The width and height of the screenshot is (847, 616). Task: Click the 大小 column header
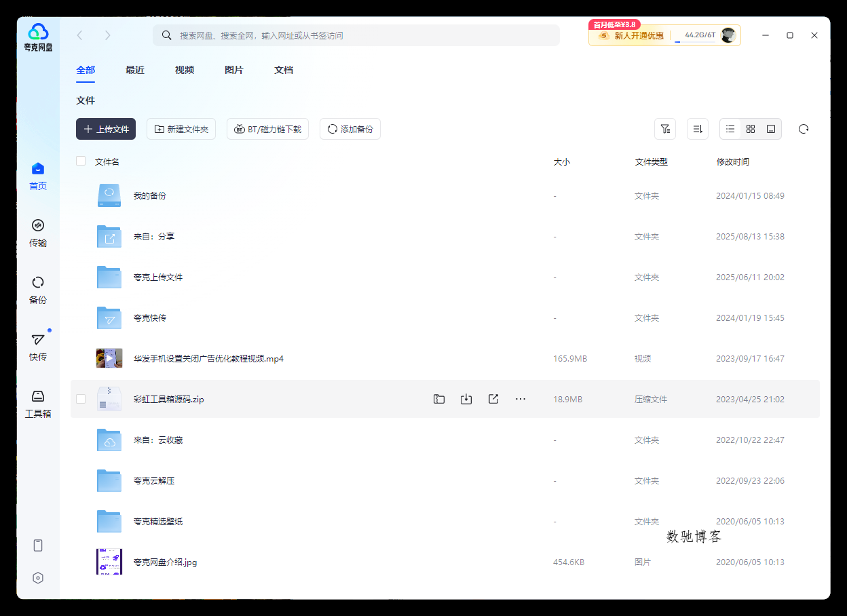coord(561,161)
